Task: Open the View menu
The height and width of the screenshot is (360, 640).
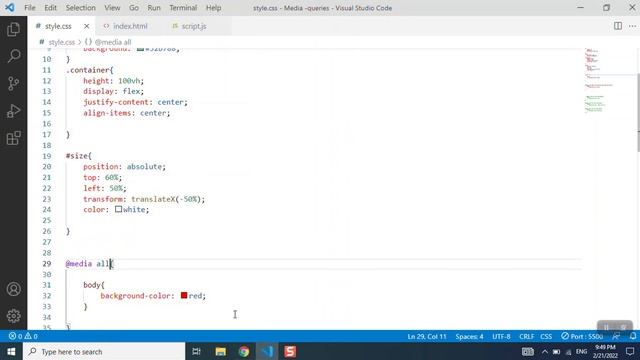Action: [112, 8]
